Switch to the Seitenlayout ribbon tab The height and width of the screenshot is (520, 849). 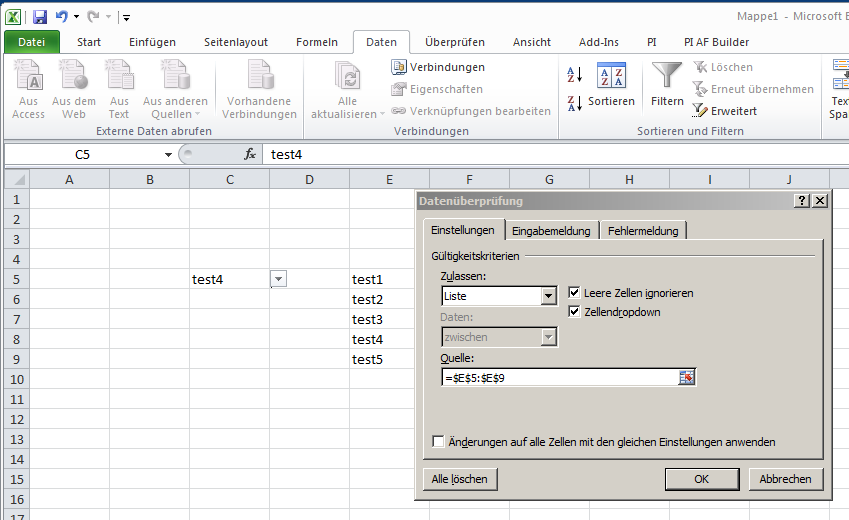[x=236, y=42]
